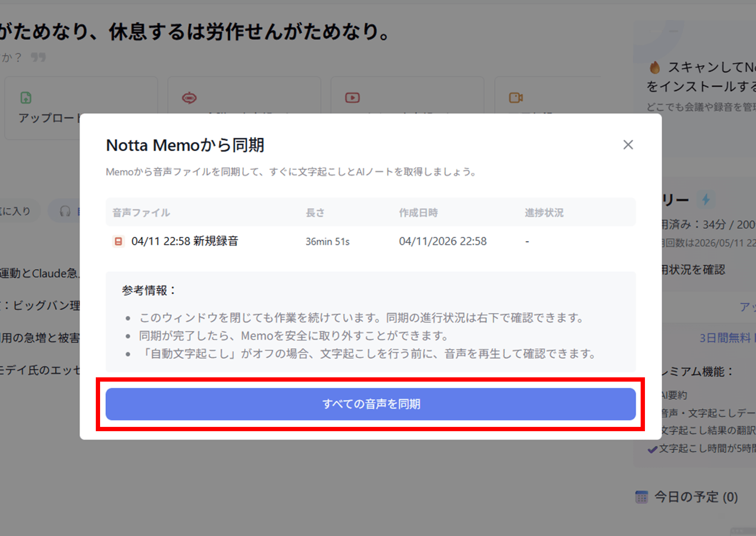
Task: Click the red video play icon
Action: [352, 98]
